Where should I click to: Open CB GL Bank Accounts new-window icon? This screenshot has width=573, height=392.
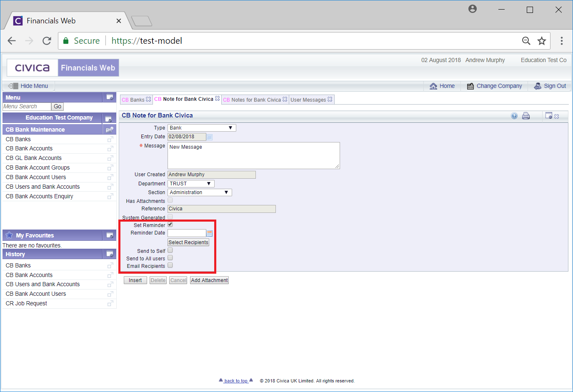click(x=110, y=158)
